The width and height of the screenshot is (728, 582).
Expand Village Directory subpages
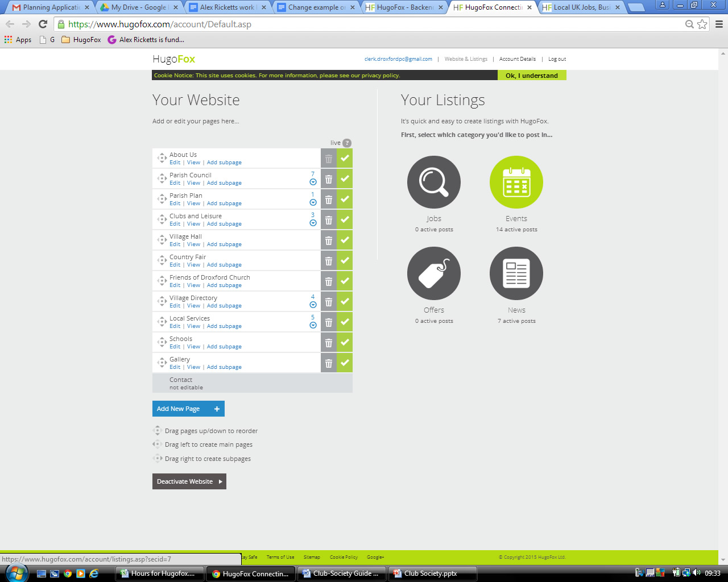point(313,306)
